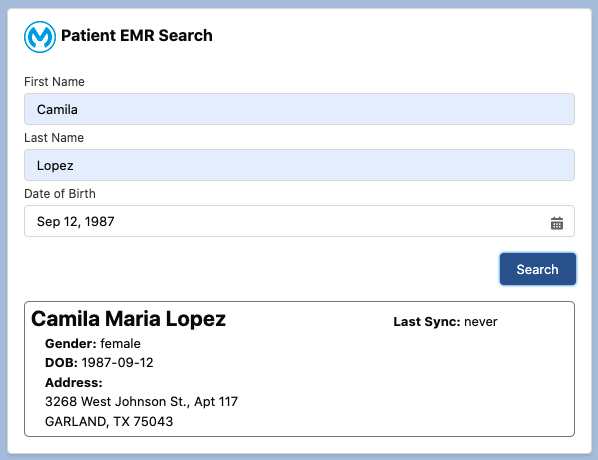Click the Last Sync never status text
This screenshot has height=460, width=598.
coord(445,322)
